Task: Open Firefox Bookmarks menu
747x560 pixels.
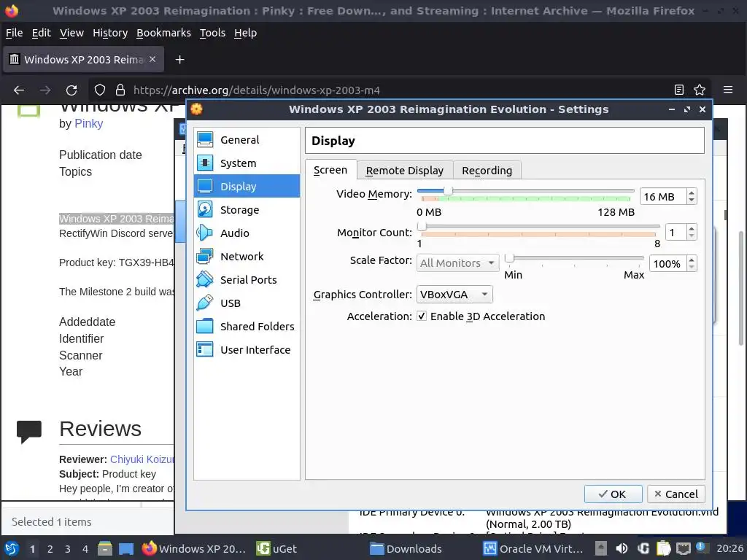Action: (x=163, y=33)
